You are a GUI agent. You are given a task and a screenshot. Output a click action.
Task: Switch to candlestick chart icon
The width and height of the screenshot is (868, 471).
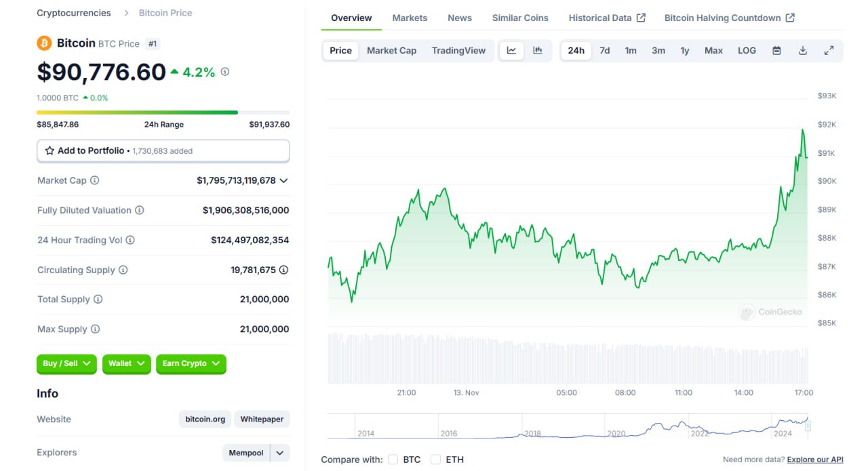538,51
